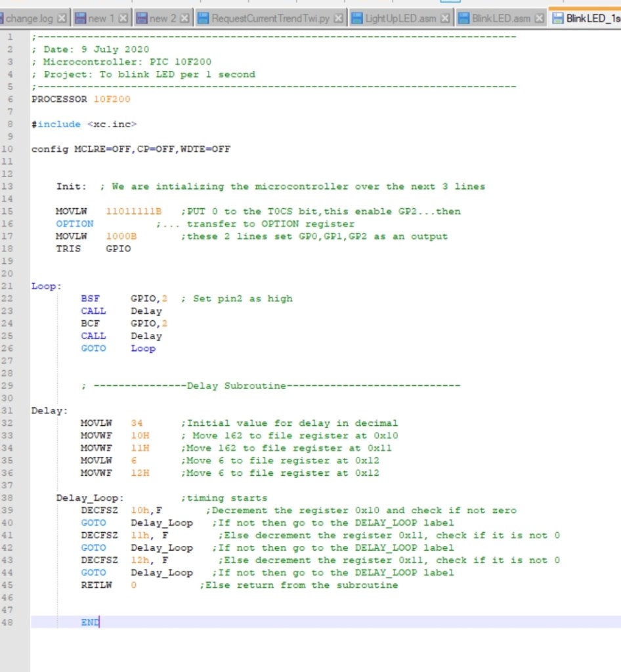Viewport: 621px width, 672px height.
Task: Click the disk icon on LightUpLED.asm tab
Action: click(x=357, y=18)
